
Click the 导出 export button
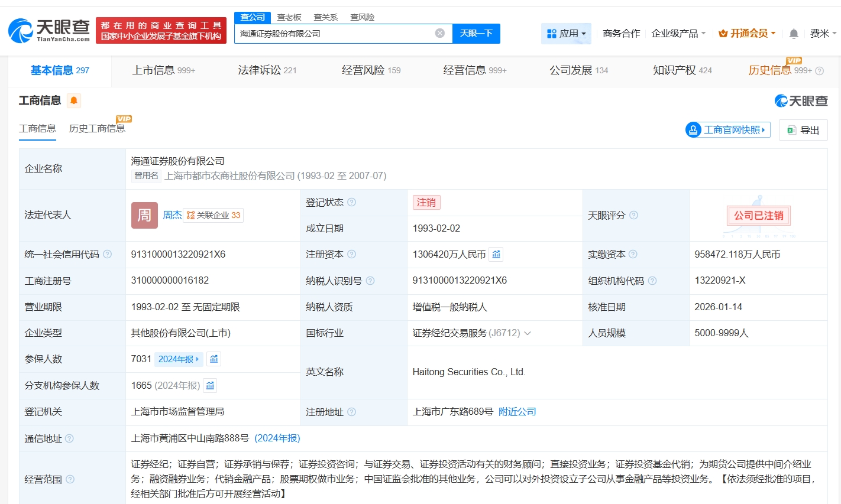(803, 130)
